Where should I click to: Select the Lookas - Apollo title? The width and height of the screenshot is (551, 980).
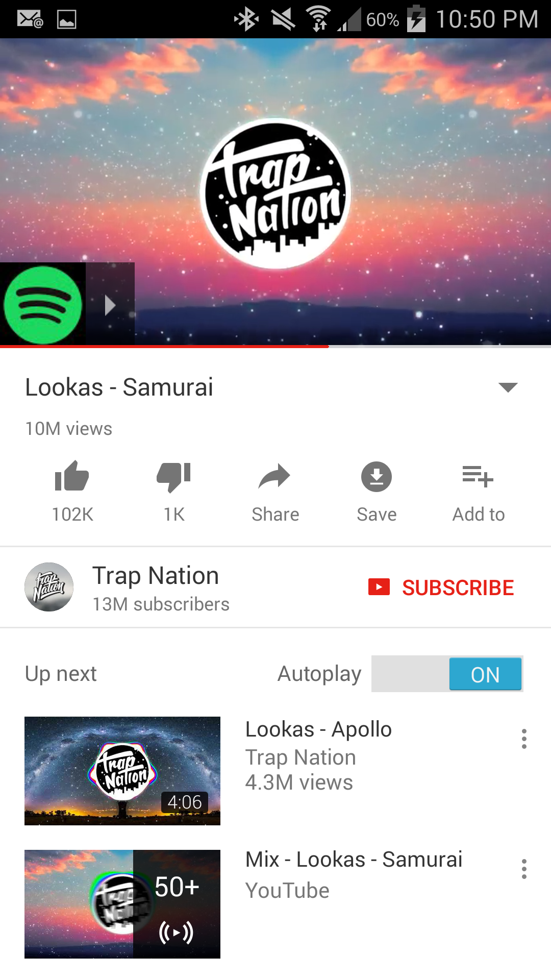pyautogui.click(x=318, y=729)
